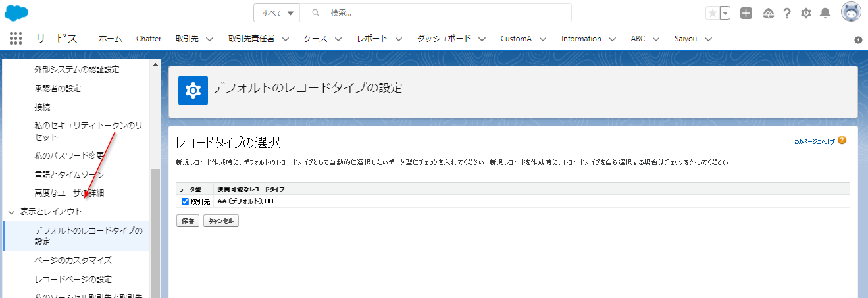
Task: Open the 取引先 tab
Action: (x=187, y=39)
